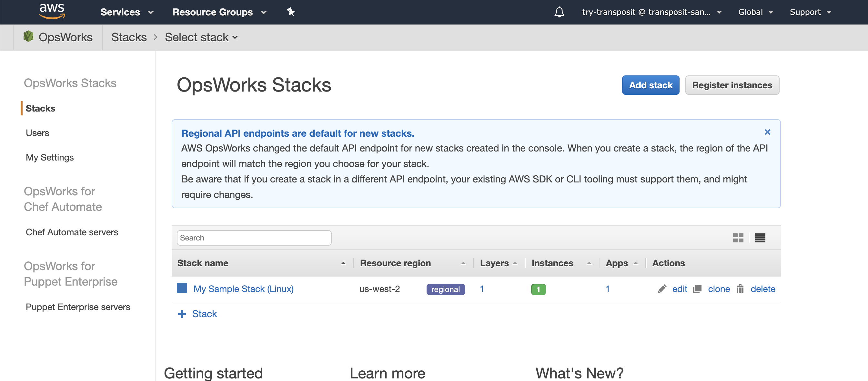The image size is (868, 381).
Task: Open Users in the sidebar
Action: [x=37, y=132]
